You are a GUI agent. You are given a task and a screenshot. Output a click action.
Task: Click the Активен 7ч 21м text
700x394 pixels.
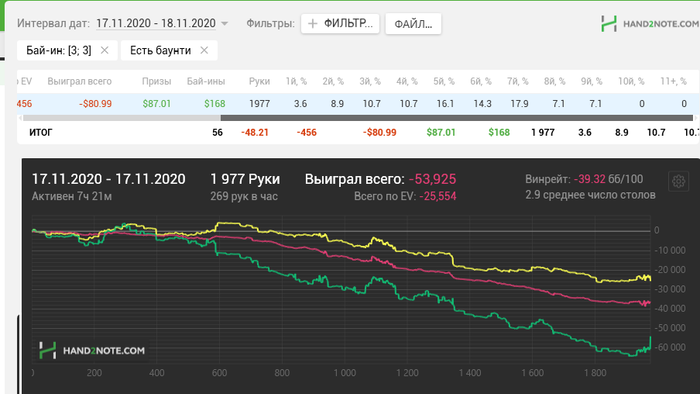coord(71,196)
